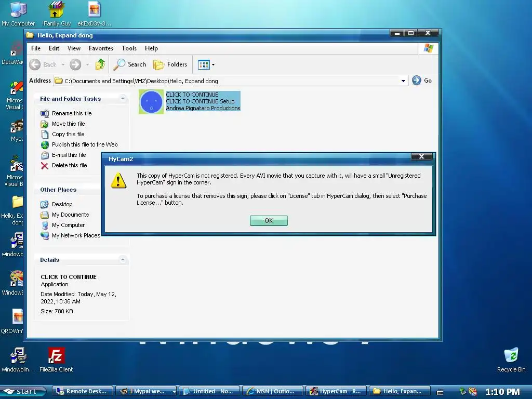
Task: Open the View menu
Action: 74,48
